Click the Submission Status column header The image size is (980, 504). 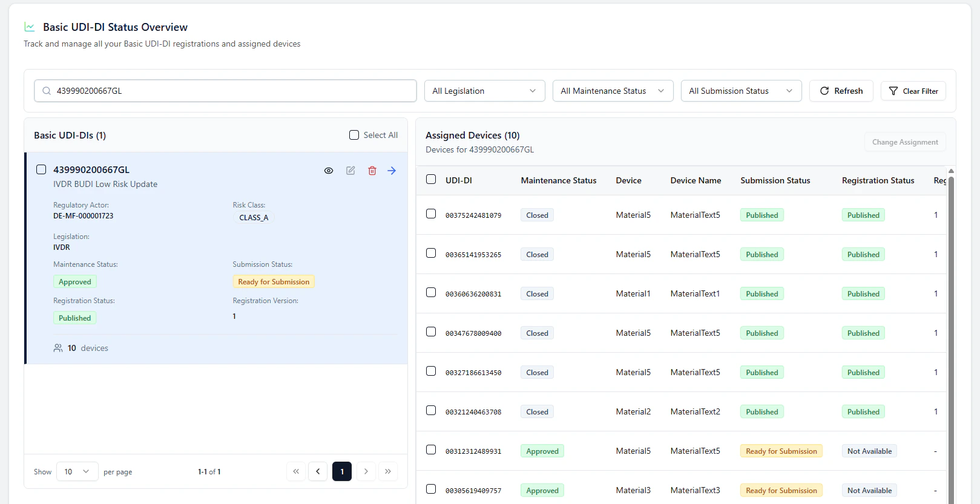pyautogui.click(x=775, y=180)
